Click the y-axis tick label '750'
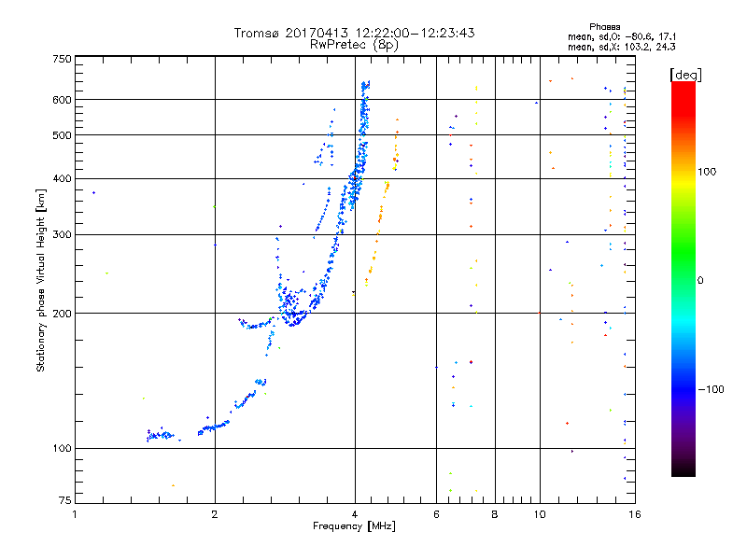 [x=63, y=59]
